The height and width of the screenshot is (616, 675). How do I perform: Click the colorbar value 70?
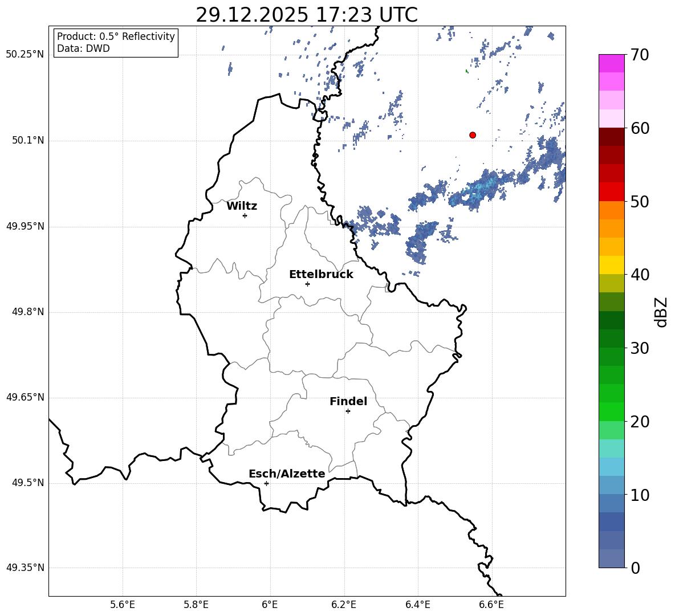[640, 55]
